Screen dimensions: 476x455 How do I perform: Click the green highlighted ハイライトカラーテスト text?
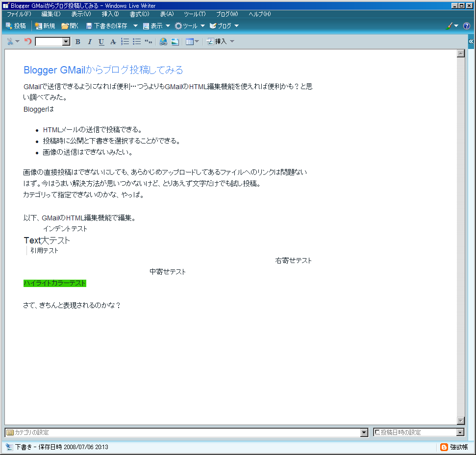point(54,283)
